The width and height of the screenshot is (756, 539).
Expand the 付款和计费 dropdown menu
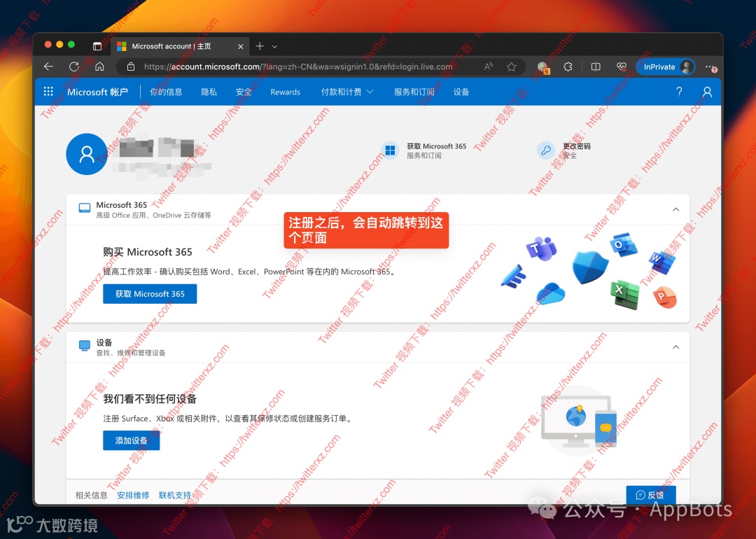(347, 92)
